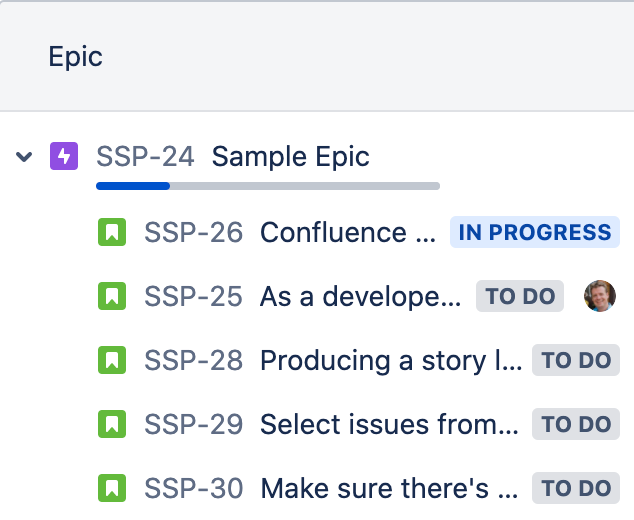Select the Sample Epic title text

pyautogui.click(x=290, y=156)
